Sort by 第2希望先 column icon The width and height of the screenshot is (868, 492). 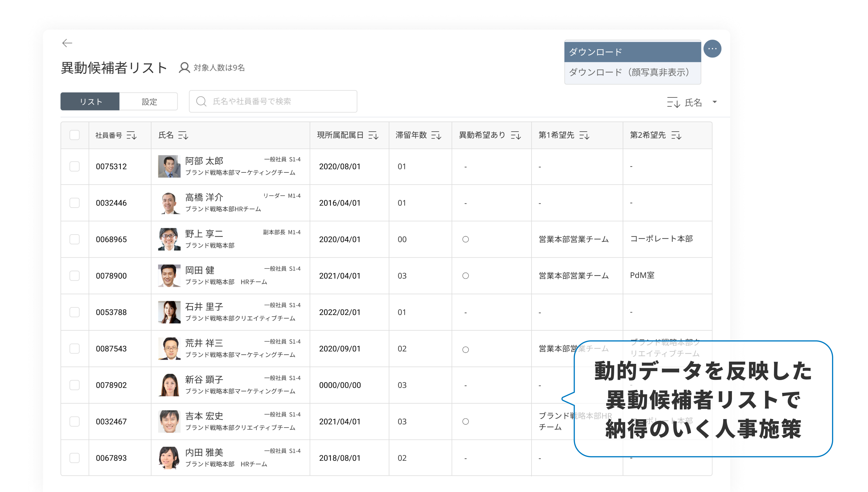pos(676,135)
